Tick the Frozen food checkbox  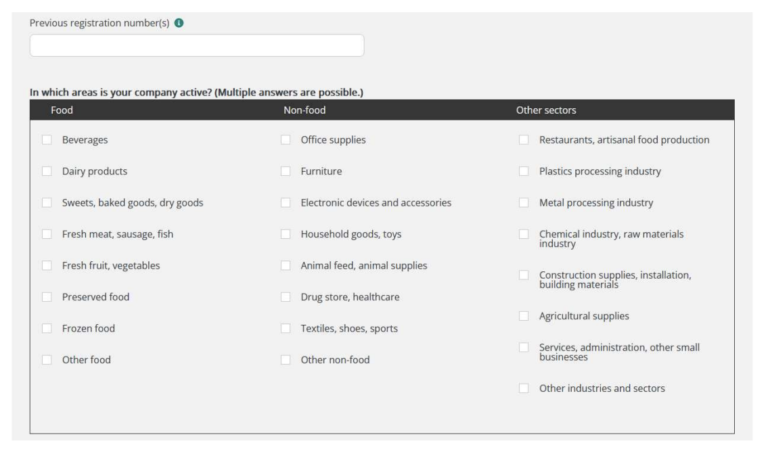[47, 328]
